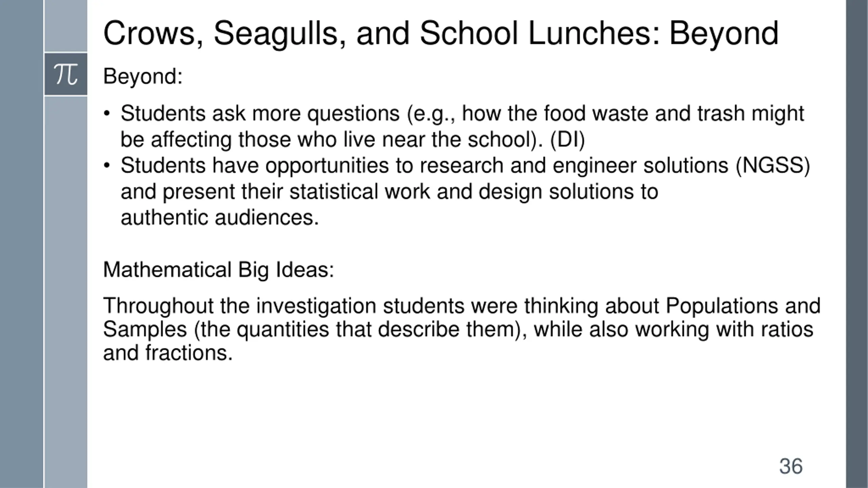Click the slide title starting with 'Crows, Seagulls'
Viewport: 868px width, 488px height.
440,33
